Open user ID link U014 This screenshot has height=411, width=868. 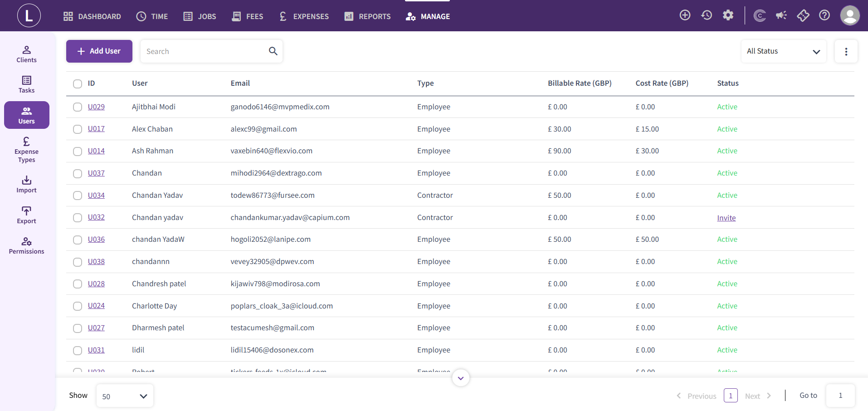tap(96, 151)
